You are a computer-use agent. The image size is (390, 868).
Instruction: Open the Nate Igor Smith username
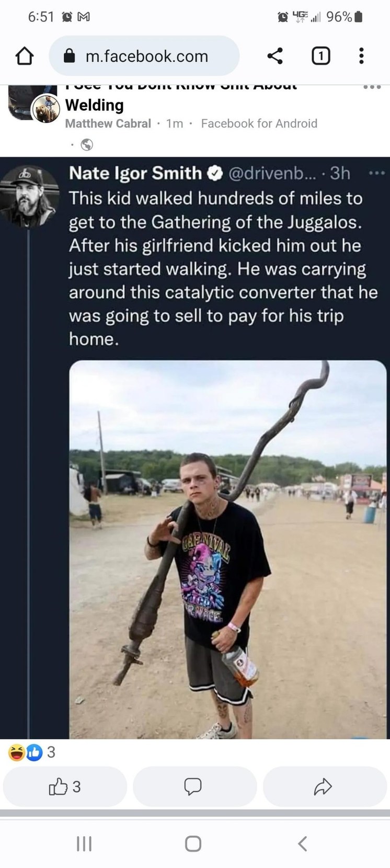(x=135, y=173)
